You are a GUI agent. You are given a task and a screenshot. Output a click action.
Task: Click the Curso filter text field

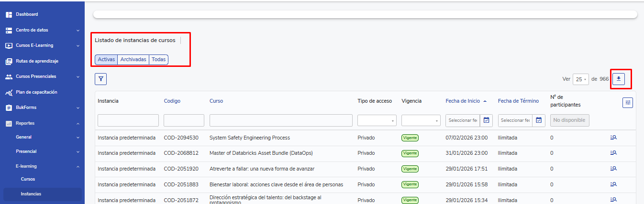pyautogui.click(x=281, y=120)
